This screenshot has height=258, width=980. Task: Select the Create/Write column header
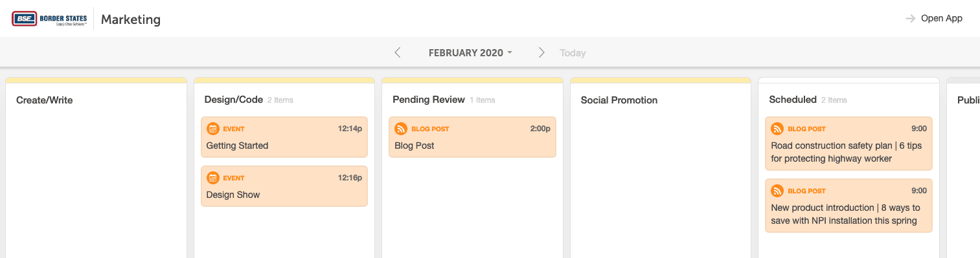45,100
